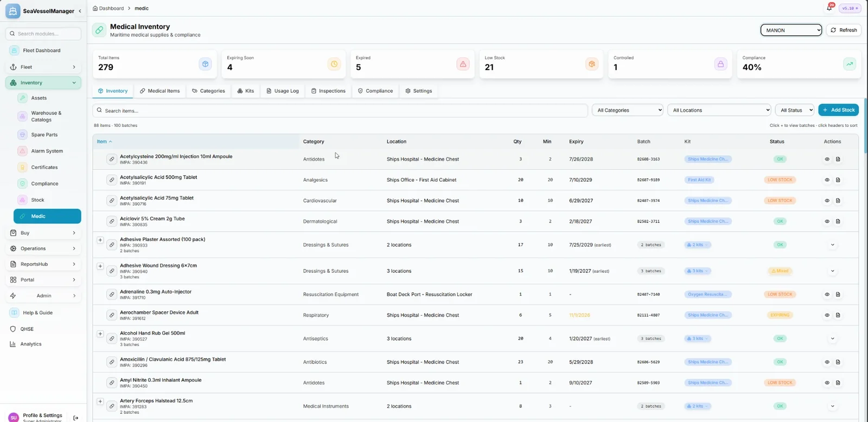Sort by the Expiry column header
This screenshot has width=868, height=422.
[576, 142]
